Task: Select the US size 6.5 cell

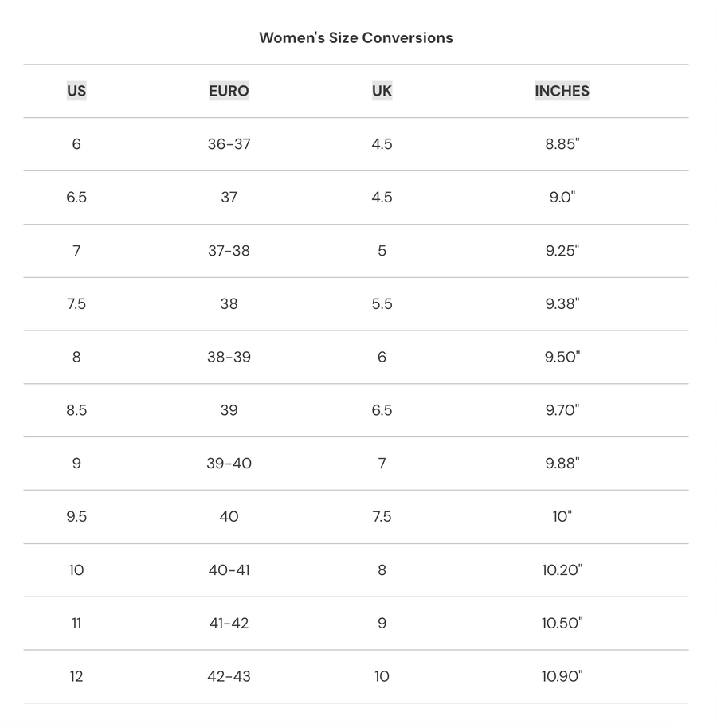Action: [76, 198]
